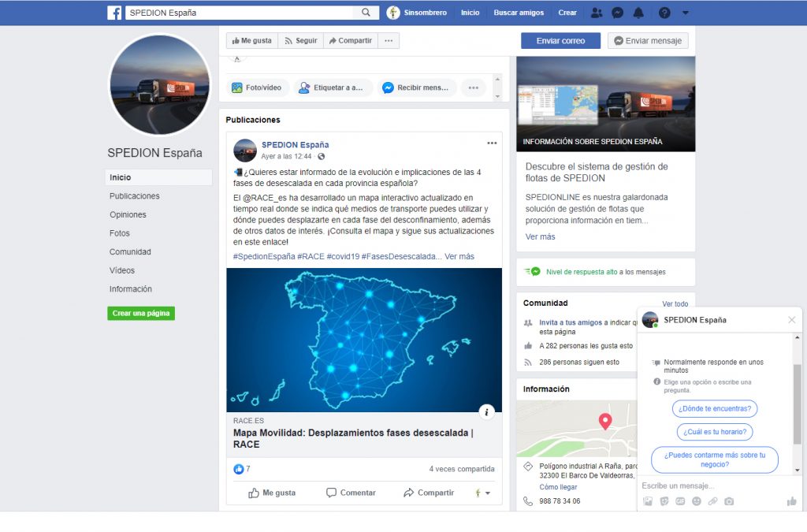Select Comunidad in page sidebar
The image size is (807, 532).
click(130, 251)
